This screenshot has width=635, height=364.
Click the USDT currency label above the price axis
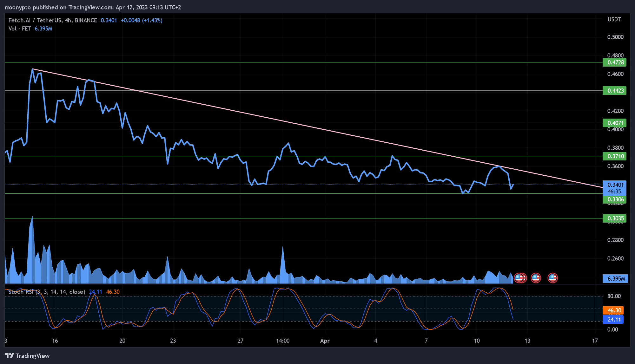click(614, 19)
